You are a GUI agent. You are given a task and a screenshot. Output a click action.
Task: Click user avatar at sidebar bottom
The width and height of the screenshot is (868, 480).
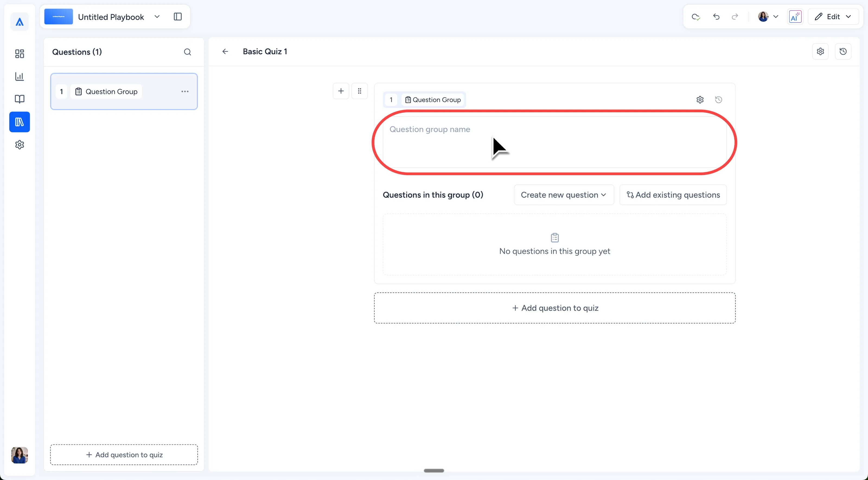pyautogui.click(x=20, y=455)
